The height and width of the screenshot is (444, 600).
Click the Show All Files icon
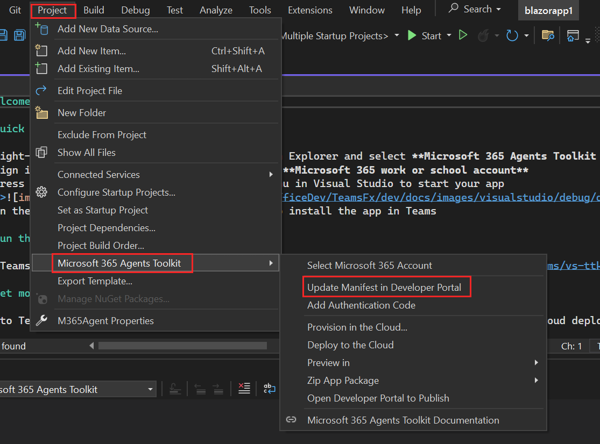(x=41, y=152)
